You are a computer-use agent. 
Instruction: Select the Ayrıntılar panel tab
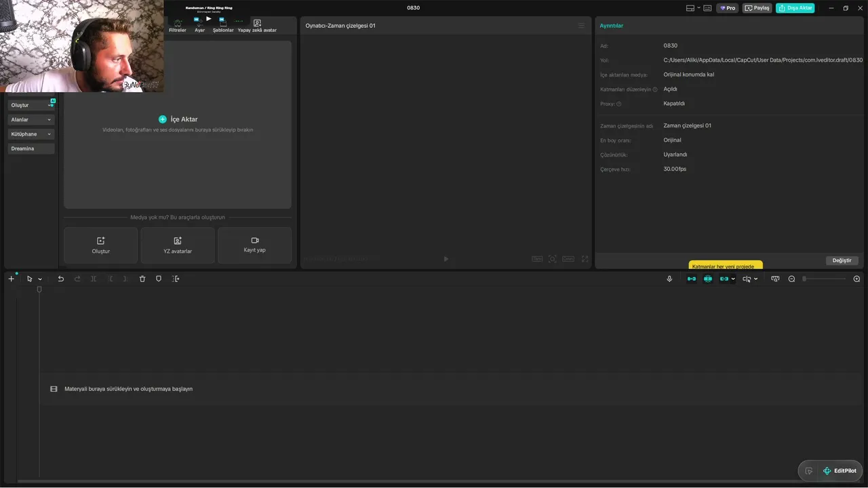(x=612, y=26)
